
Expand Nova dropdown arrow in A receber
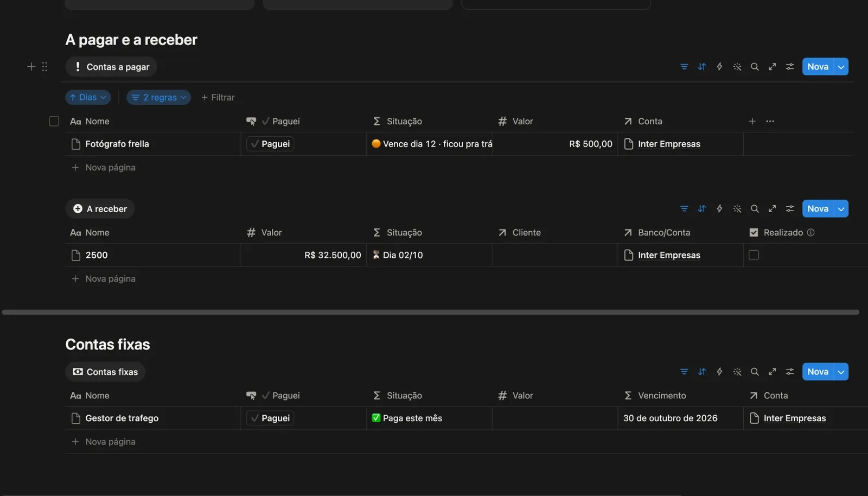pyautogui.click(x=841, y=209)
